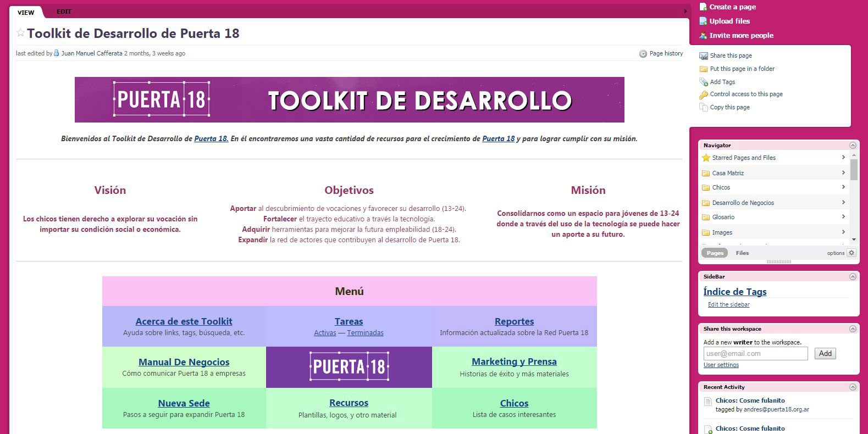This screenshot has height=434, width=868.
Task: Click the folder icon beside Put this page in a folder
Action: click(704, 69)
